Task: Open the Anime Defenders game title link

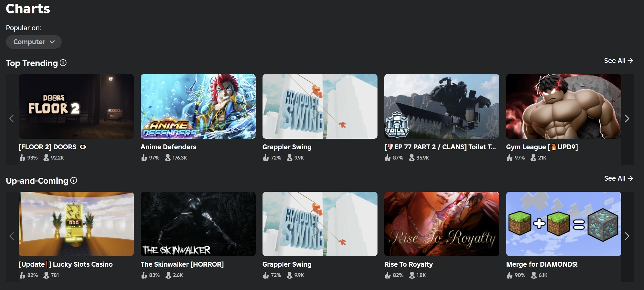Action: [x=168, y=147]
